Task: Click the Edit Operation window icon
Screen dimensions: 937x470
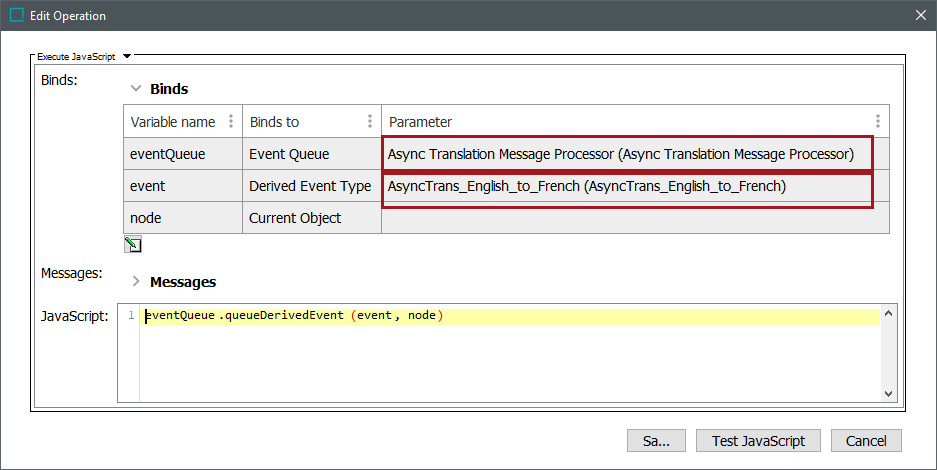Action: [x=16, y=15]
